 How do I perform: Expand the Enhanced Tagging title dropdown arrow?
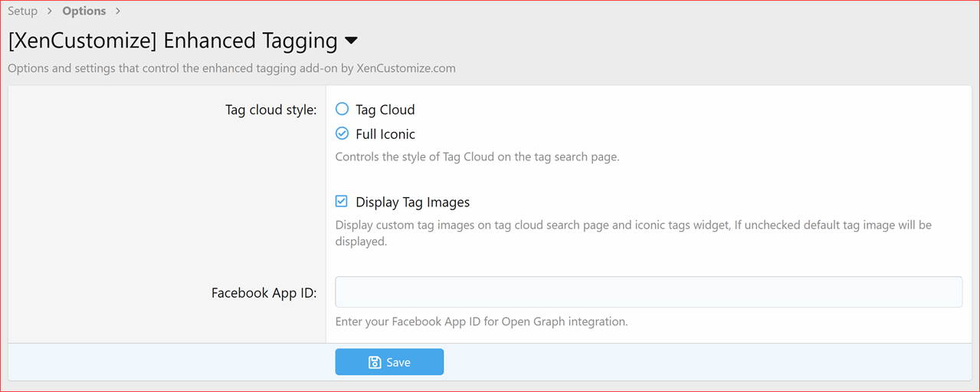(351, 40)
